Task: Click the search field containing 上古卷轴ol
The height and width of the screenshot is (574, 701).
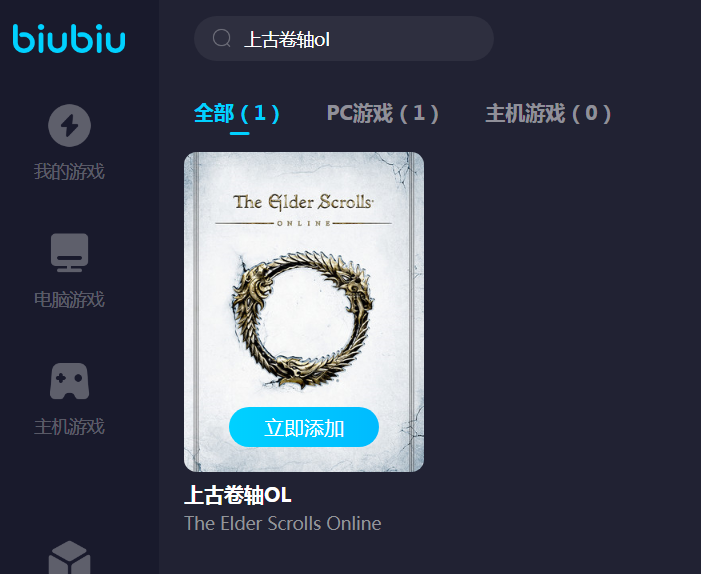Action: [344, 39]
